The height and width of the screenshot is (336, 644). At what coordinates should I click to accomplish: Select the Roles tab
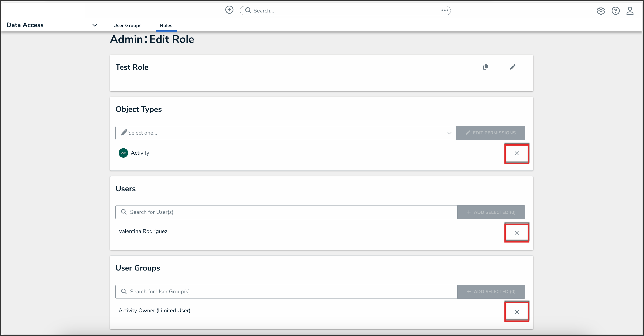pos(166,25)
